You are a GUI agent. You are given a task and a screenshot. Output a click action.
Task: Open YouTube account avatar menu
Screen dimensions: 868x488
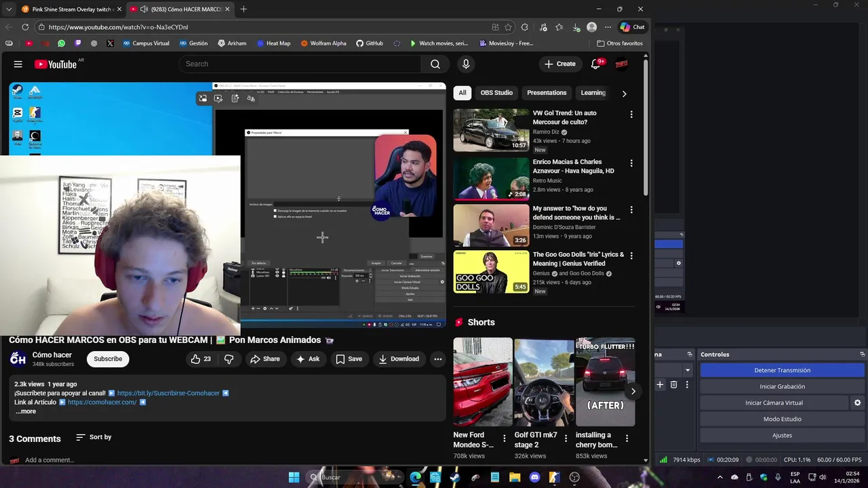621,64
